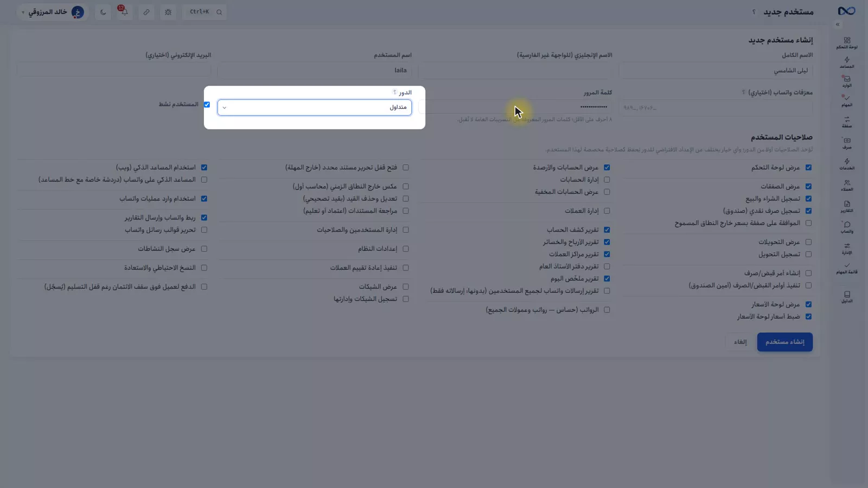Screen dimensions: 868x488
Task: Open the التقارير reports sidebar icon
Action: (847, 206)
